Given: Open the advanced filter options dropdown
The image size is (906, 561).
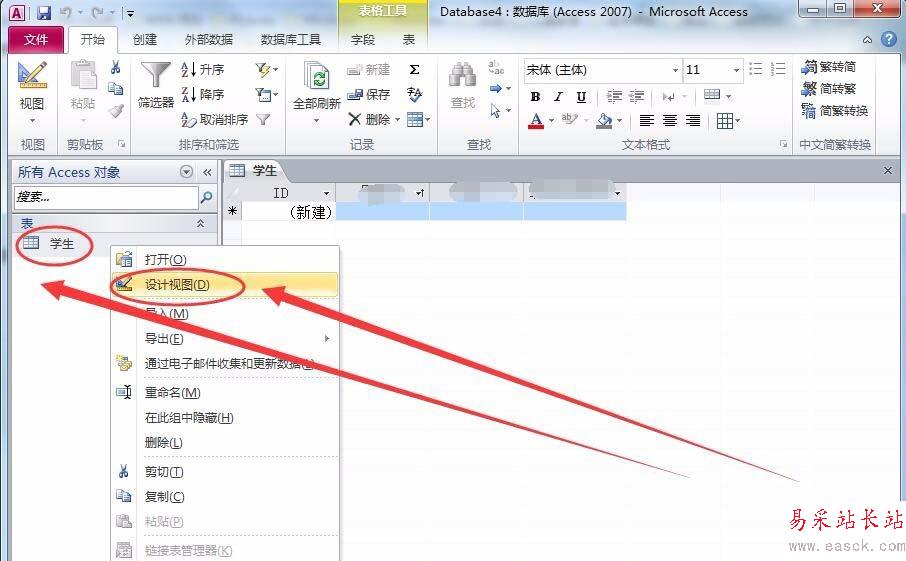Looking at the screenshot, I should pyautogui.click(x=266, y=94).
